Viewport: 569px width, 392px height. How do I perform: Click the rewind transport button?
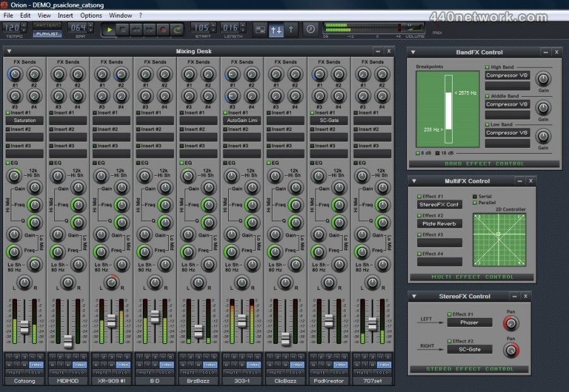click(x=136, y=30)
